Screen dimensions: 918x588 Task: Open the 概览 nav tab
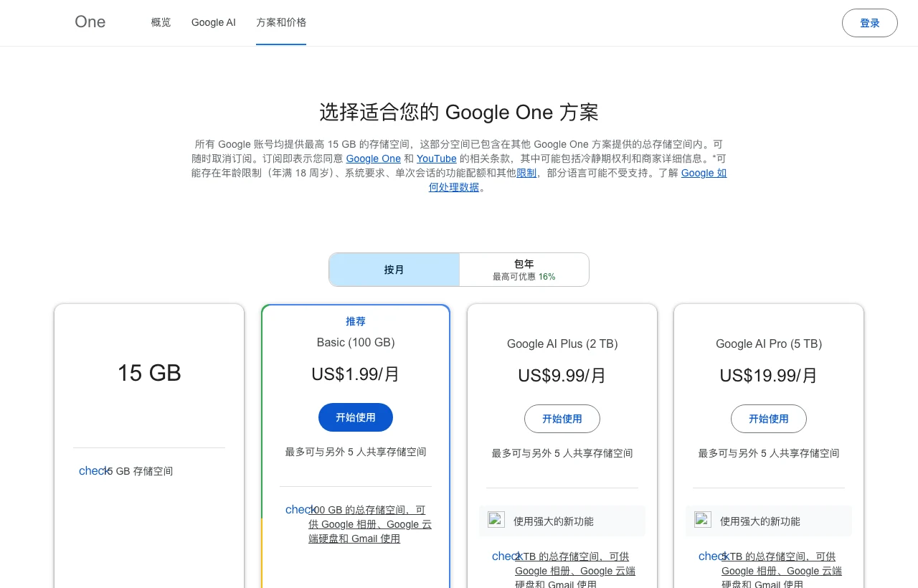[x=161, y=22]
